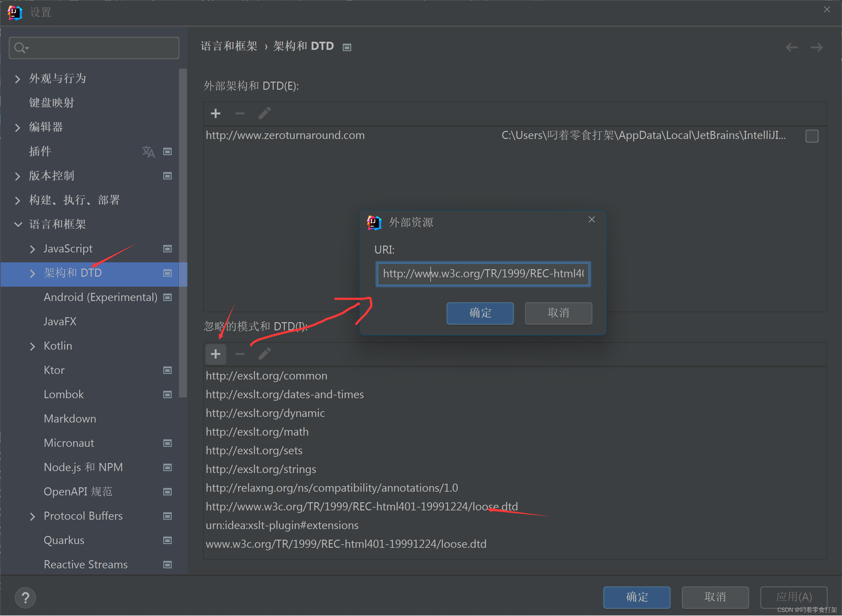Select the Markdown settings page
Image resolution: width=842 pixels, height=616 pixels.
coord(70,419)
